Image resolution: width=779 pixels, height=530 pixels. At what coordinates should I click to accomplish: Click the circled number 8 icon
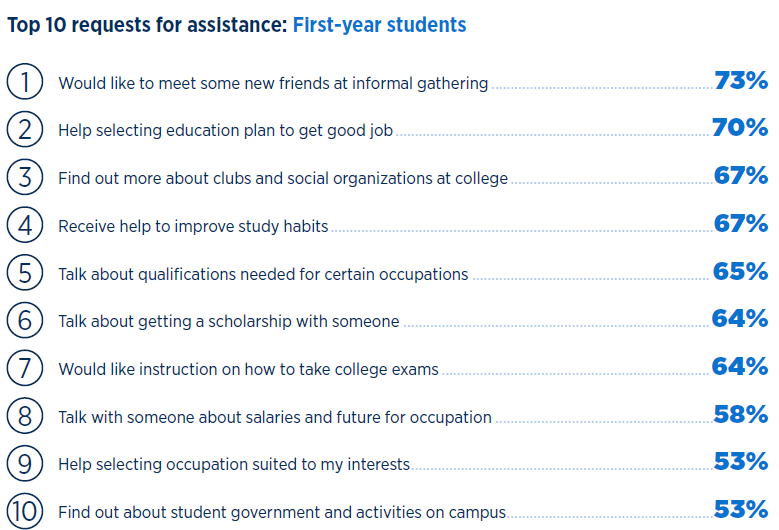tap(24, 415)
